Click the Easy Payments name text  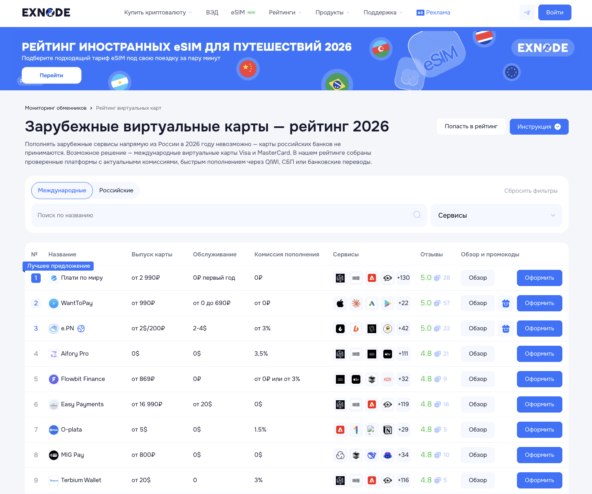pos(82,404)
